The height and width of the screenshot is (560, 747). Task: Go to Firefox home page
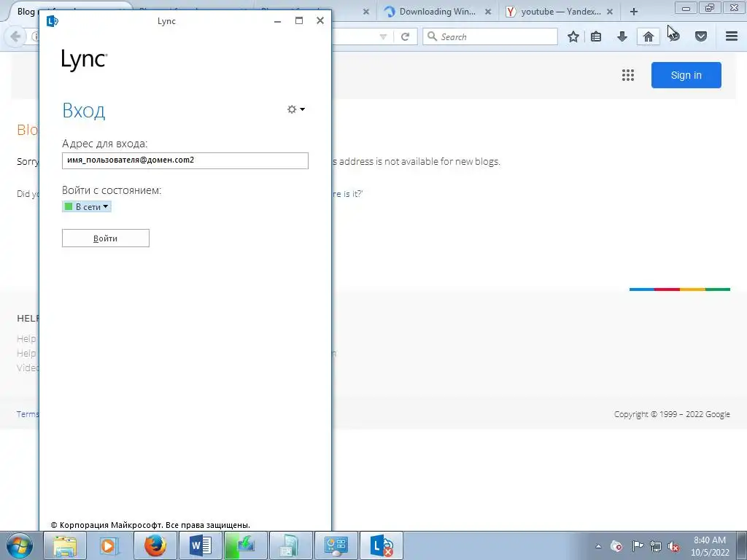point(649,36)
